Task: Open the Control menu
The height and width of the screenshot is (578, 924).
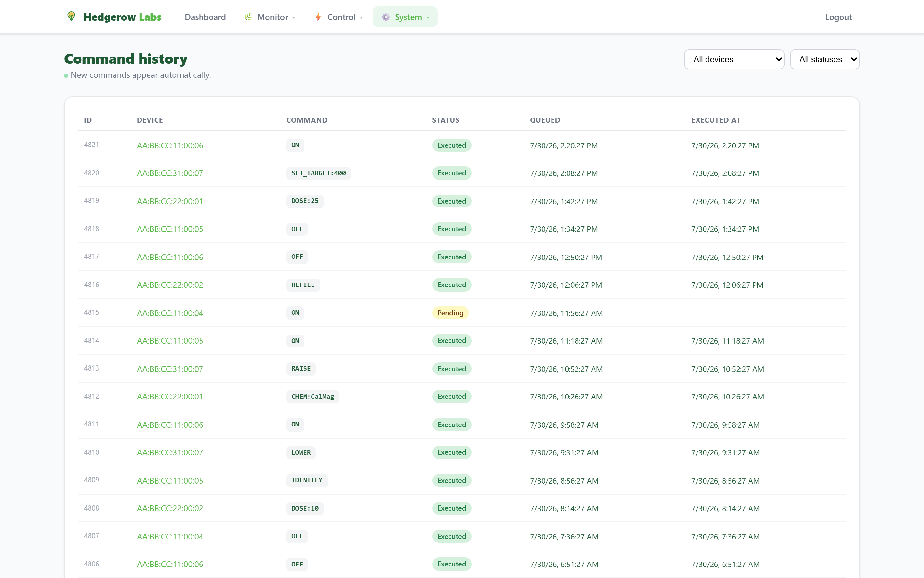Action: coord(339,17)
